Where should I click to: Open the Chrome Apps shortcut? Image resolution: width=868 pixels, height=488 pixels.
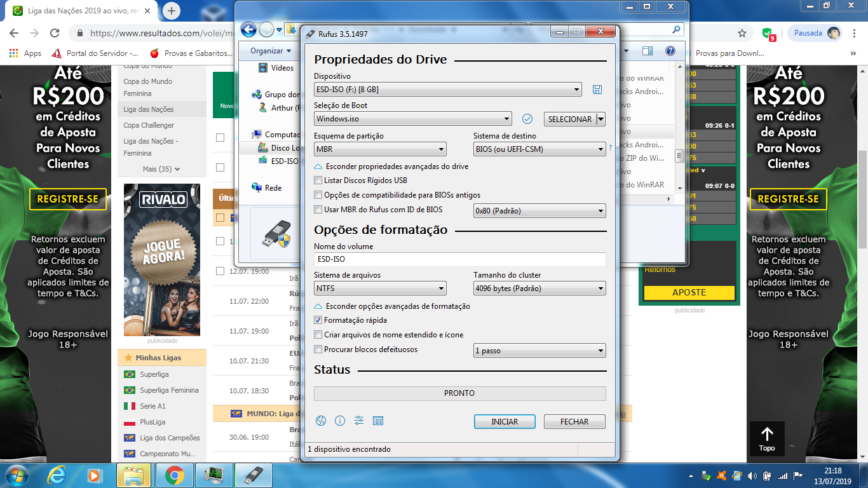click(25, 53)
